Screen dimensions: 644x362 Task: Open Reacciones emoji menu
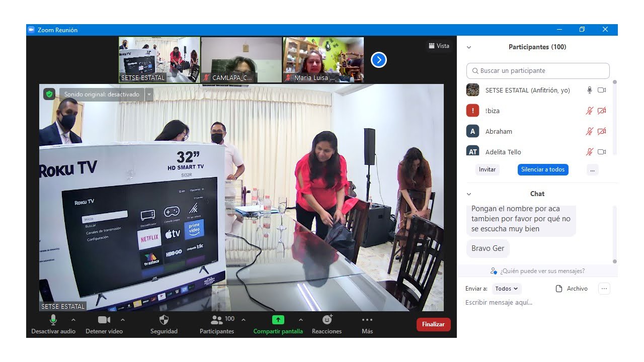[327, 324]
